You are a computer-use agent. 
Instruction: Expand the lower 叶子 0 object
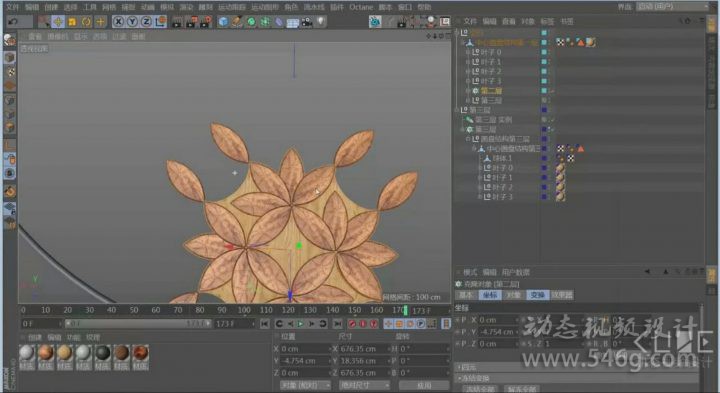point(479,168)
